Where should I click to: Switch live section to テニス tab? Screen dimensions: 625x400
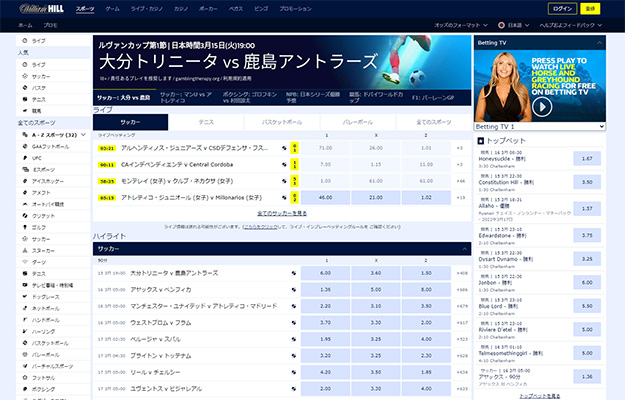pyautogui.click(x=206, y=122)
